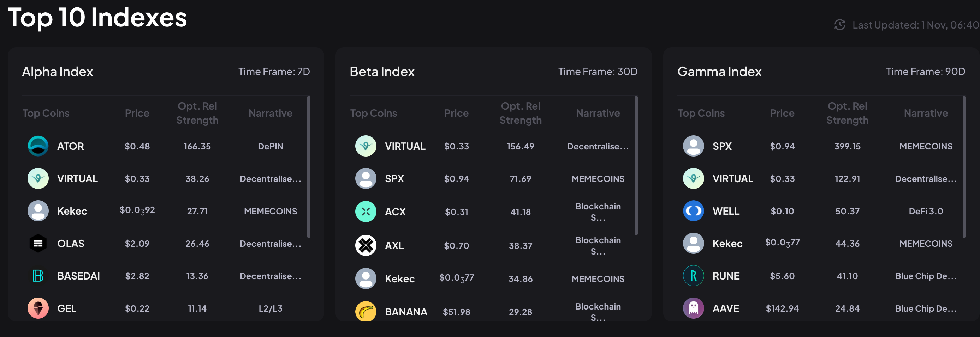Screen dimensions: 980x337
Task: Click the ACX coin icon
Action: (366, 211)
